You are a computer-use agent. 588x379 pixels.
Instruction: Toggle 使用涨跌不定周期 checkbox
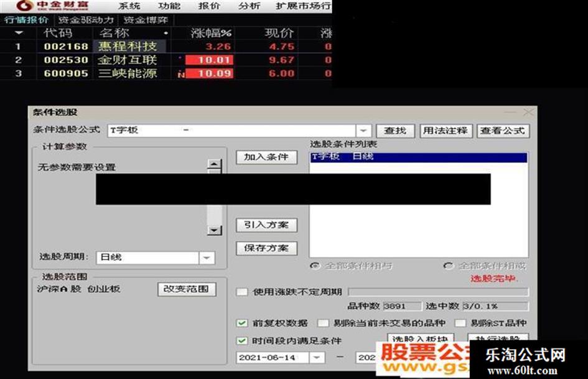(x=242, y=292)
